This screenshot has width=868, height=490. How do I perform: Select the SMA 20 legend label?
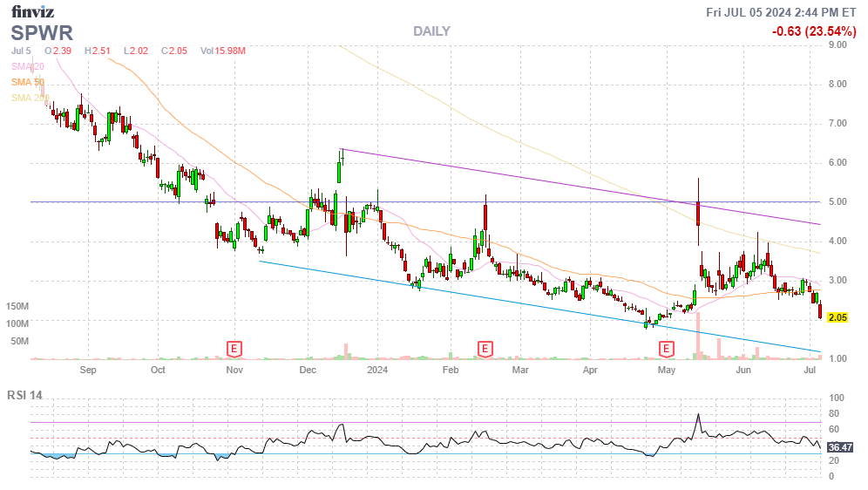28,66
